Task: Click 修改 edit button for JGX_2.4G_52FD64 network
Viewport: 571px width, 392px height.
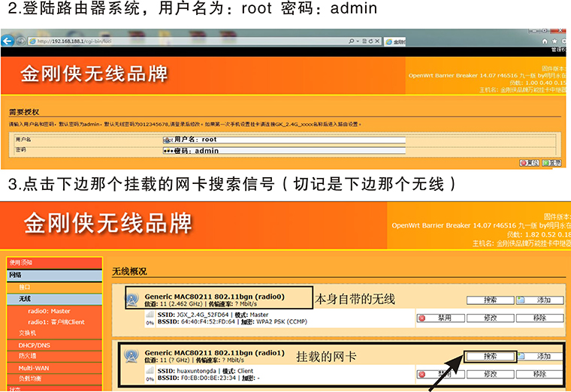Action: [x=490, y=318]
